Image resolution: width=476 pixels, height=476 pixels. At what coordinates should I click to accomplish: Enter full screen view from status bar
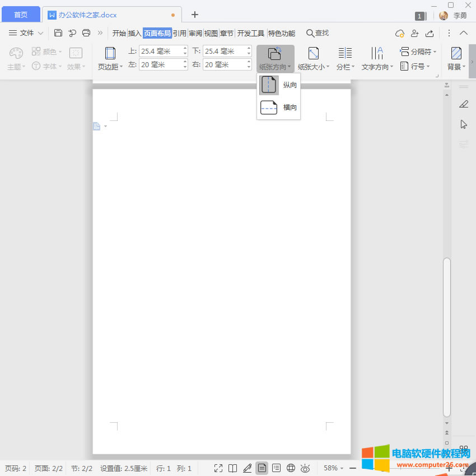point(218,468)
